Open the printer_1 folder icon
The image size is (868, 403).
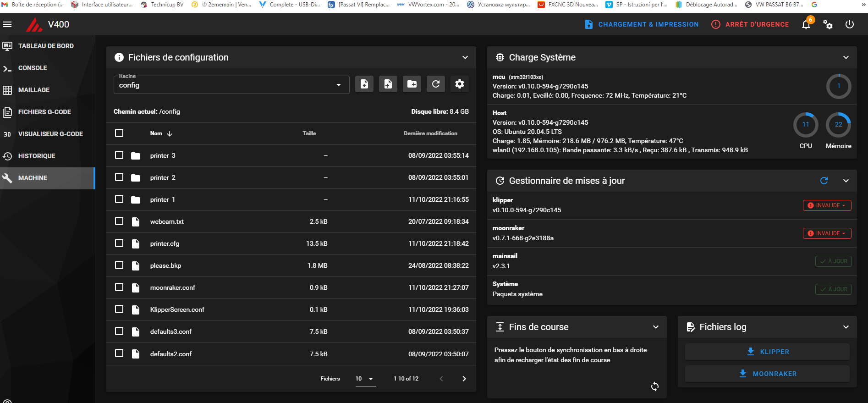[x=136, y=200]
